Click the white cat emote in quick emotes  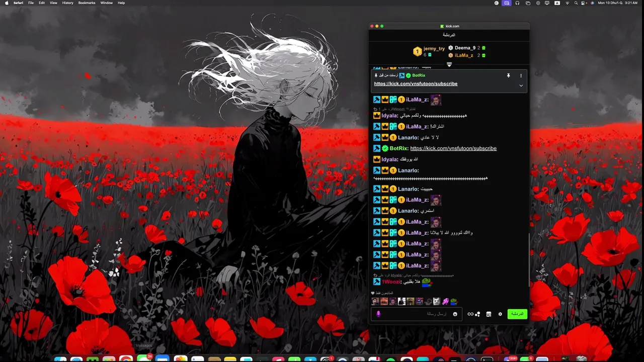pos(437,301)
